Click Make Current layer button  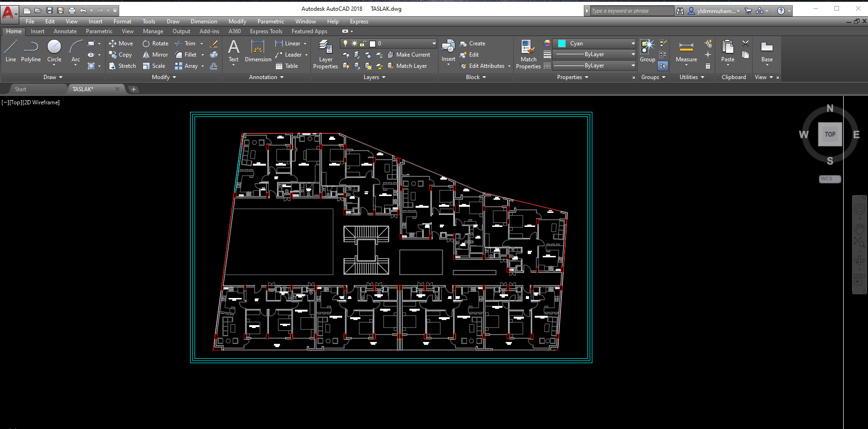point(409,55)
